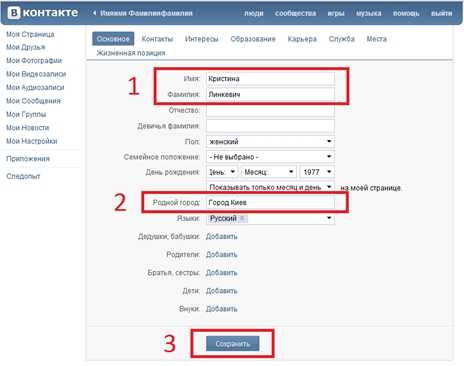This screenshot has height=366, width=464.
Task: Open the Пол gender dropdown
Action: click(270, 141)
